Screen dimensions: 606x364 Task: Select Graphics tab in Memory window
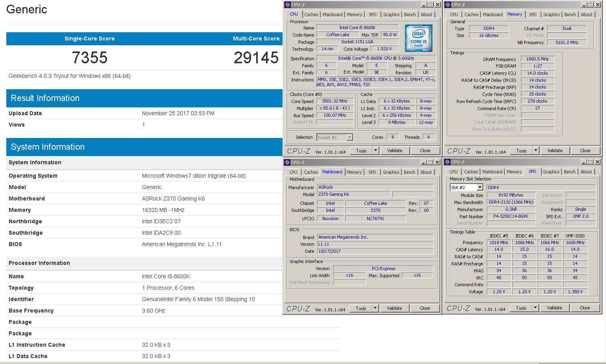pos(551,15)
